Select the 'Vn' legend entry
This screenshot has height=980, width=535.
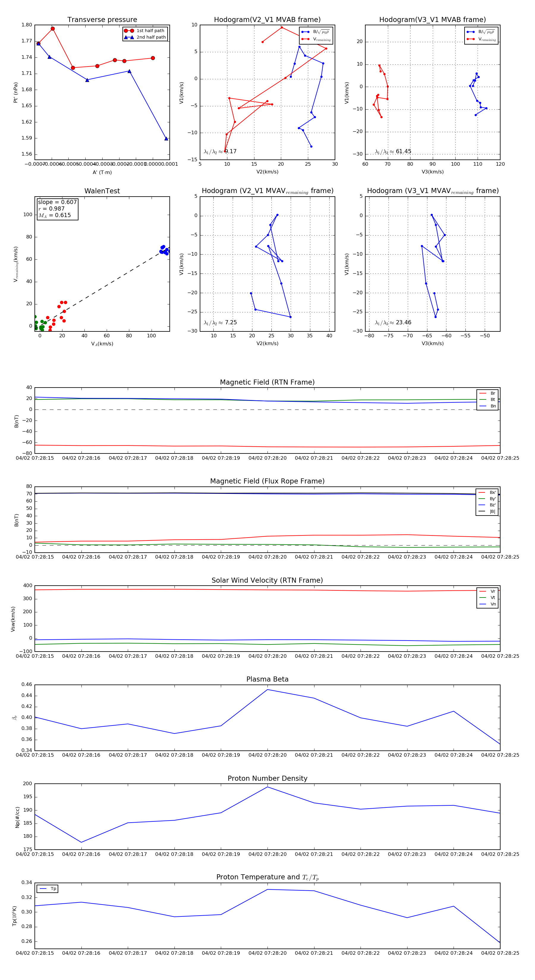pyautogui.click(x=487, y=604)
